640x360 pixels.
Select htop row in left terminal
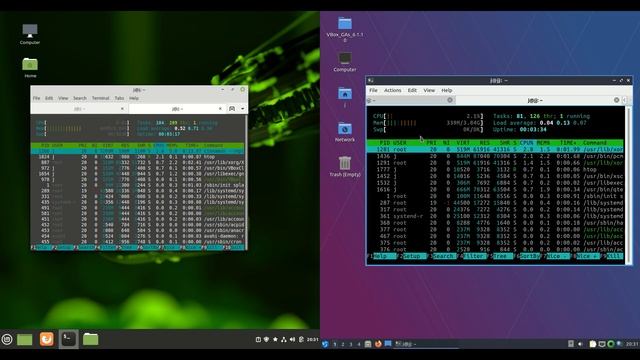click(x=138, y=157)
